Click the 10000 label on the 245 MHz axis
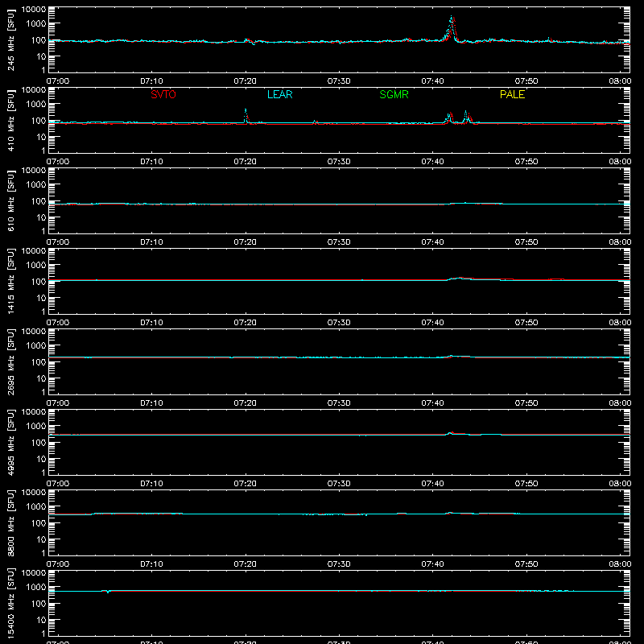Image resolution: width=644 pixels, height=644 pixels. pyautogui.click(x=34, y=10)
